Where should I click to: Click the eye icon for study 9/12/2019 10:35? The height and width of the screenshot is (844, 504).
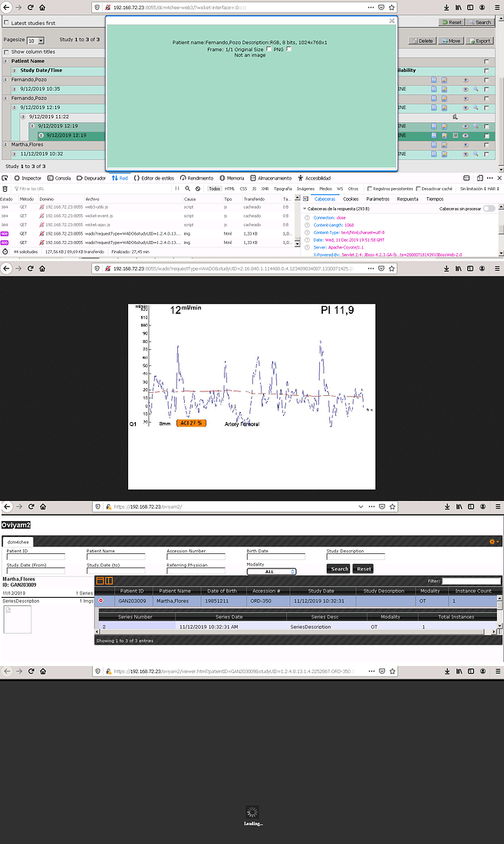click(466, 89)
